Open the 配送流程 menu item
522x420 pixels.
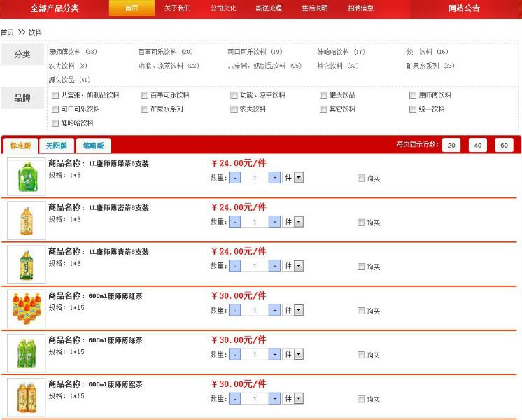269,8
